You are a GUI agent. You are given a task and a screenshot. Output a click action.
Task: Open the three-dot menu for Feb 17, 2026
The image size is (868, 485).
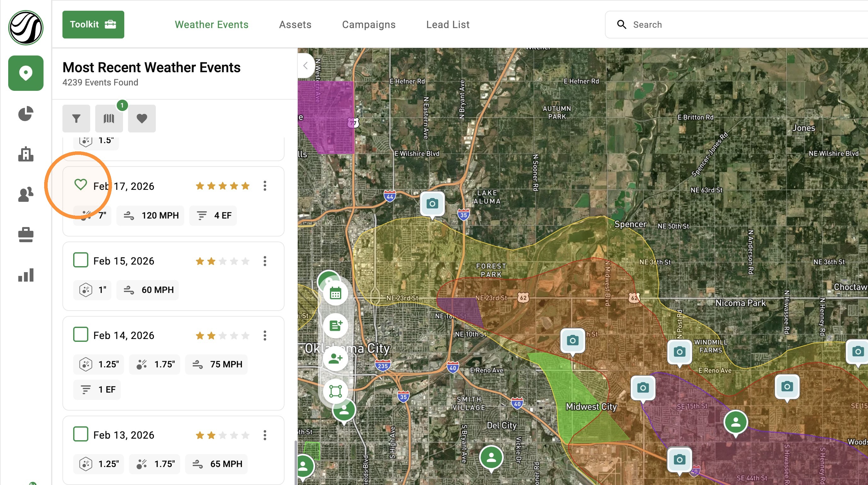pos(265,186)
